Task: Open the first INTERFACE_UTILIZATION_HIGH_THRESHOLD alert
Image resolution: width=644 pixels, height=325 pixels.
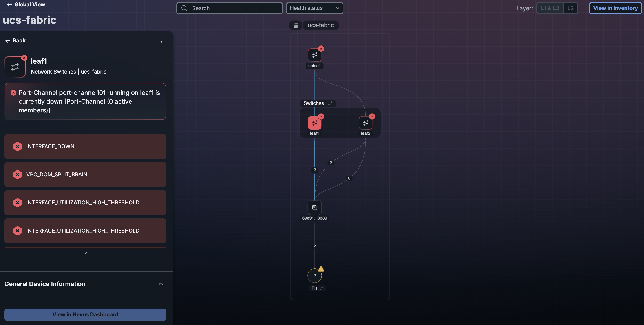Action: [85, 203]
